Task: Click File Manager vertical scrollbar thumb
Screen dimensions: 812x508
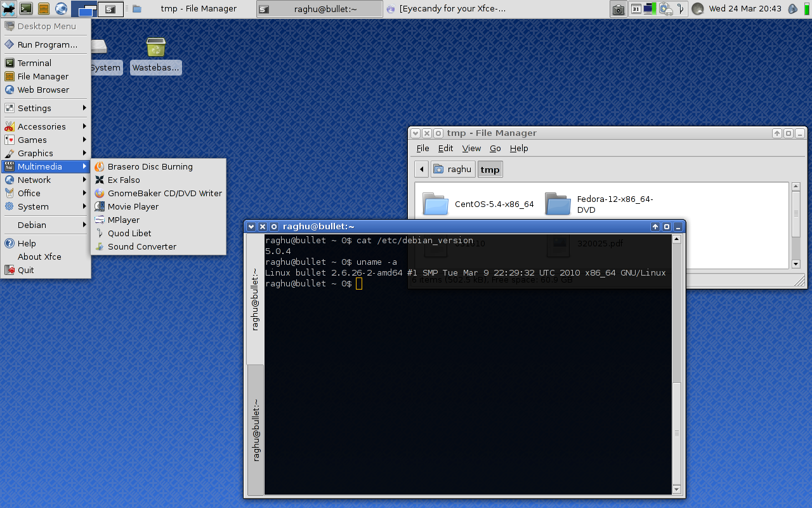Action: (x=796, y=215)
